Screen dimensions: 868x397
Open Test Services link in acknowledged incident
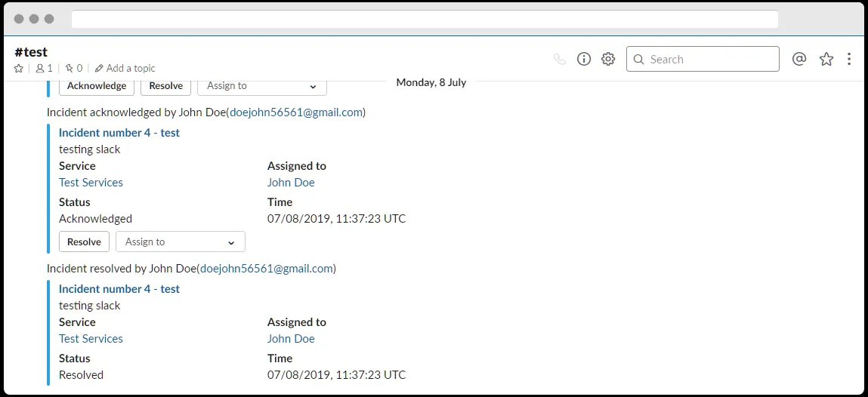(x=91, y=183)
